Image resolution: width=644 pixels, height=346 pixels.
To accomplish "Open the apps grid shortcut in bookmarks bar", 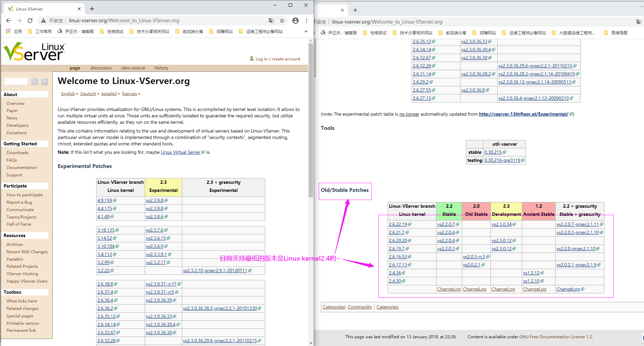I will [8, 31].
